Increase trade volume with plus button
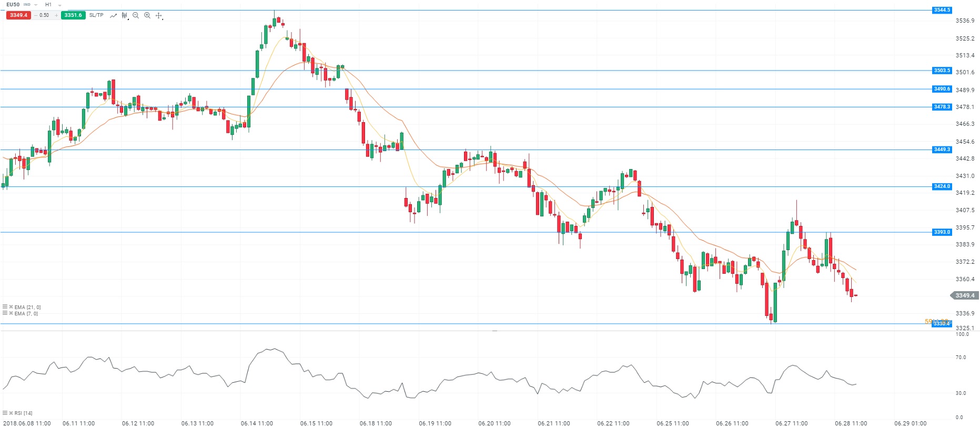Screen dimensions: 980x427 (57, 15)
